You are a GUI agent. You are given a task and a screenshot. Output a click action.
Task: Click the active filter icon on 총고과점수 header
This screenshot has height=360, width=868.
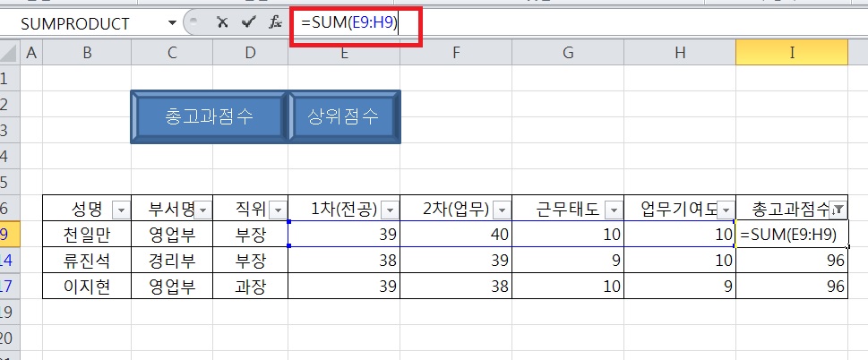pos(838,210)
